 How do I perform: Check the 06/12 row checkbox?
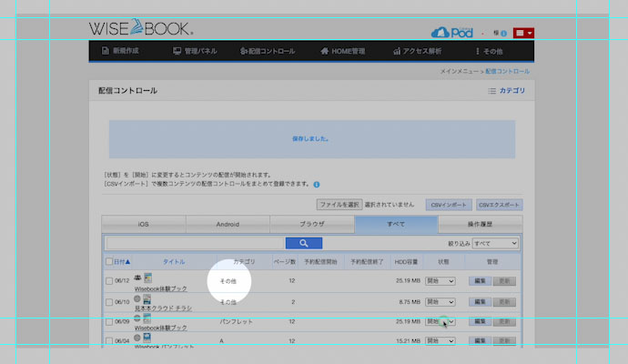pos(109,281)
